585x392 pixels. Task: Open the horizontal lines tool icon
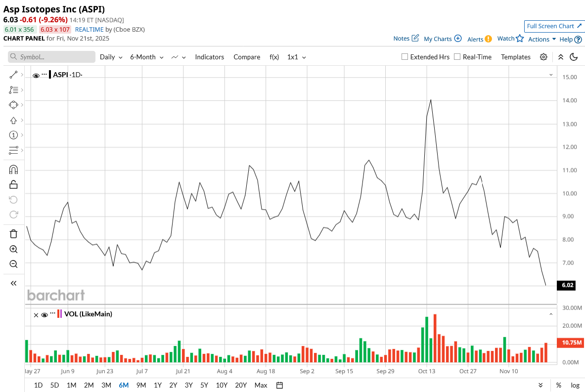tap(13, 150)
